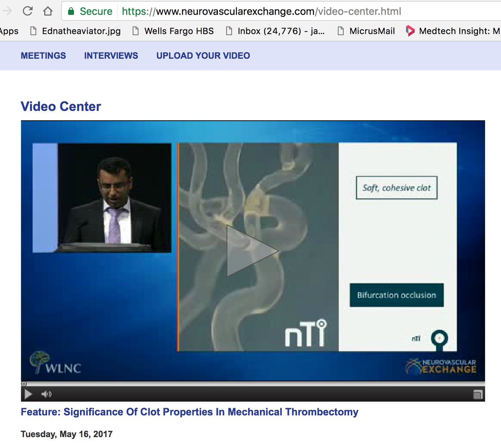Open the Medtech Insight bookmark

point(453,31)
